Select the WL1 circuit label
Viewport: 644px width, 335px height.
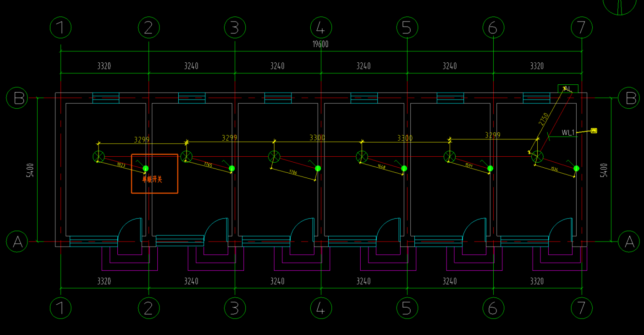pyautogui.click(x=568, y=132)
